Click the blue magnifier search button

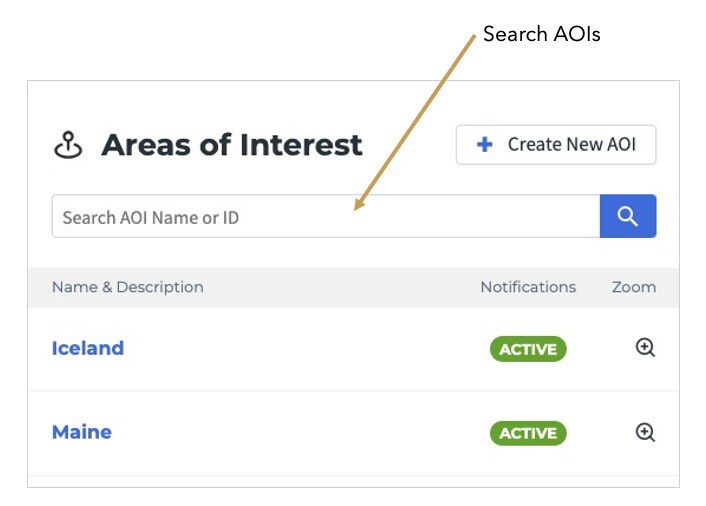click(628, 216)
